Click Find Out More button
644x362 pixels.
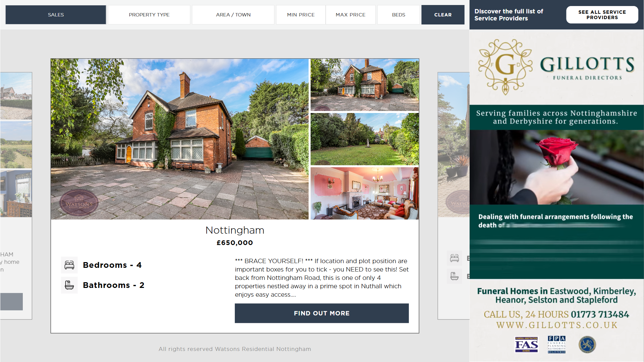point(322,313)
